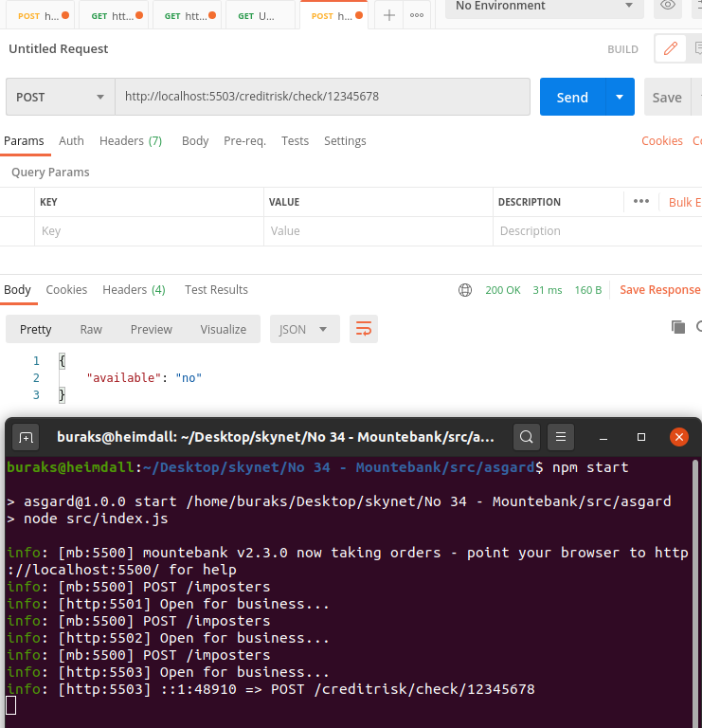Open a new request tab with plus icon
The height and width of the screenshot is (728, 702).
click(x=388, y=15)
